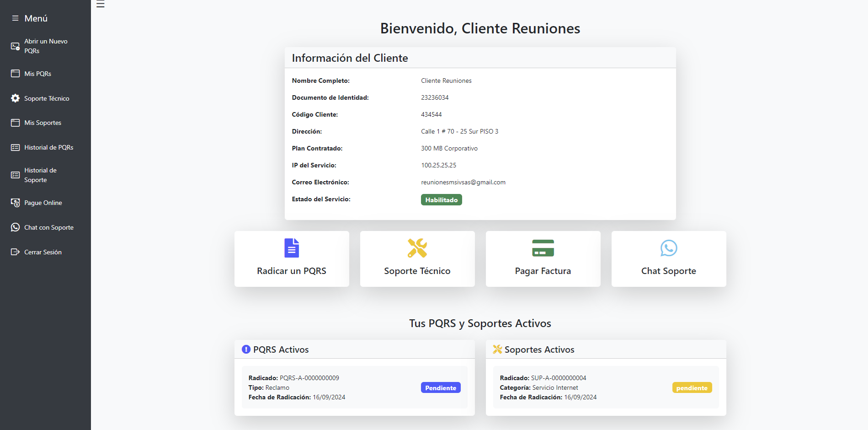Click the WhatsApp icon in the sidebar menu
868x430 pixels.
pyautogui.click(x=15, y=227)
